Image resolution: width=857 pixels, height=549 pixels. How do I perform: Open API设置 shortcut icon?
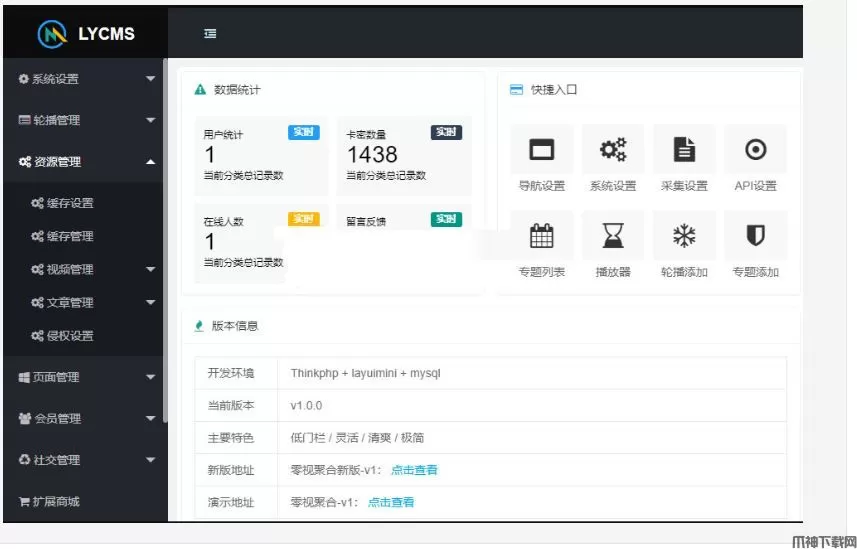(x=755, y=150)
